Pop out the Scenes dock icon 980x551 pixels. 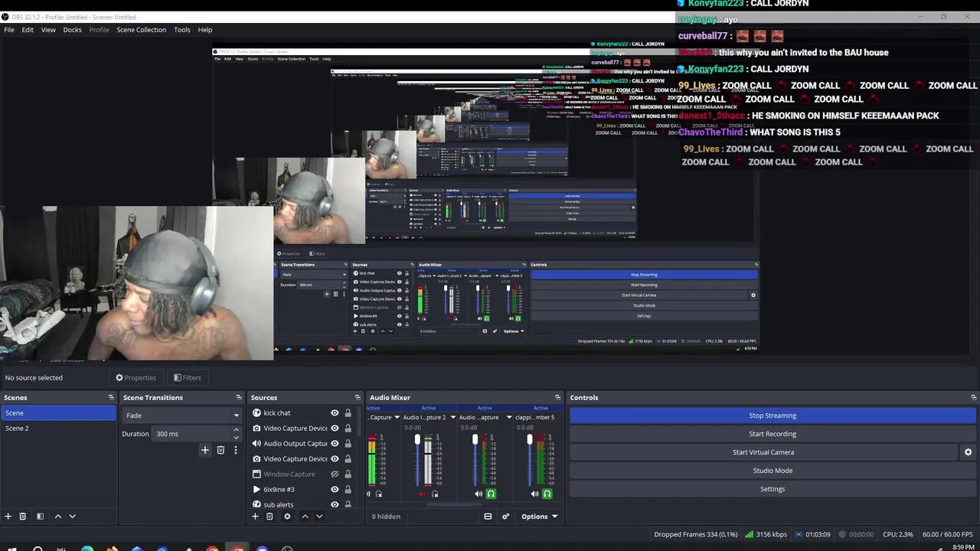pyautogui.click(x=111, y=398)
